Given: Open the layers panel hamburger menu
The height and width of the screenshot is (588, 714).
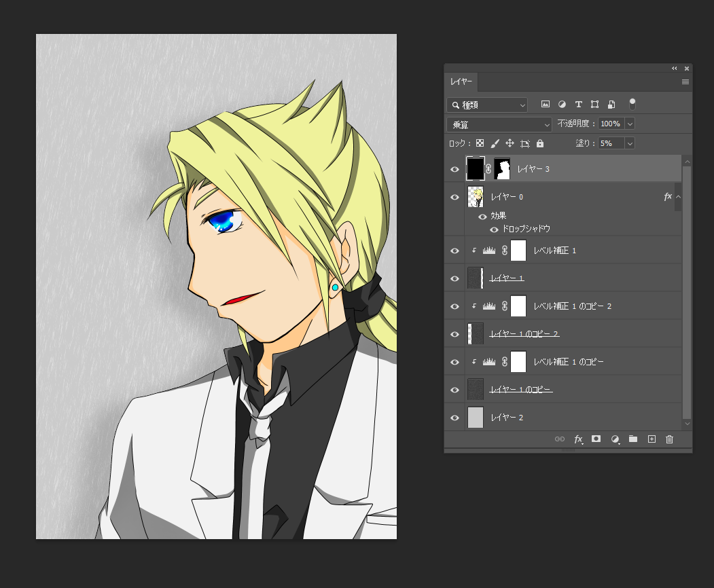Looking at the screenshot, I should point(685,81).
